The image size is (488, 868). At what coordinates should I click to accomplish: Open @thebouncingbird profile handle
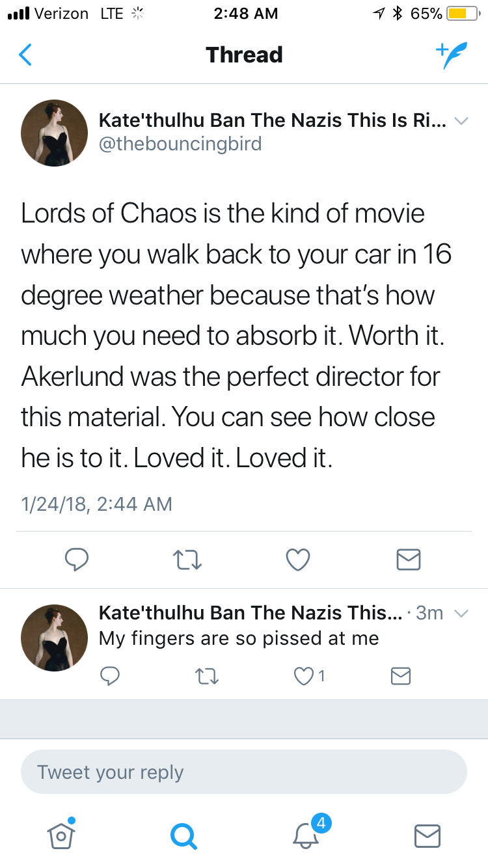[180, 143]
